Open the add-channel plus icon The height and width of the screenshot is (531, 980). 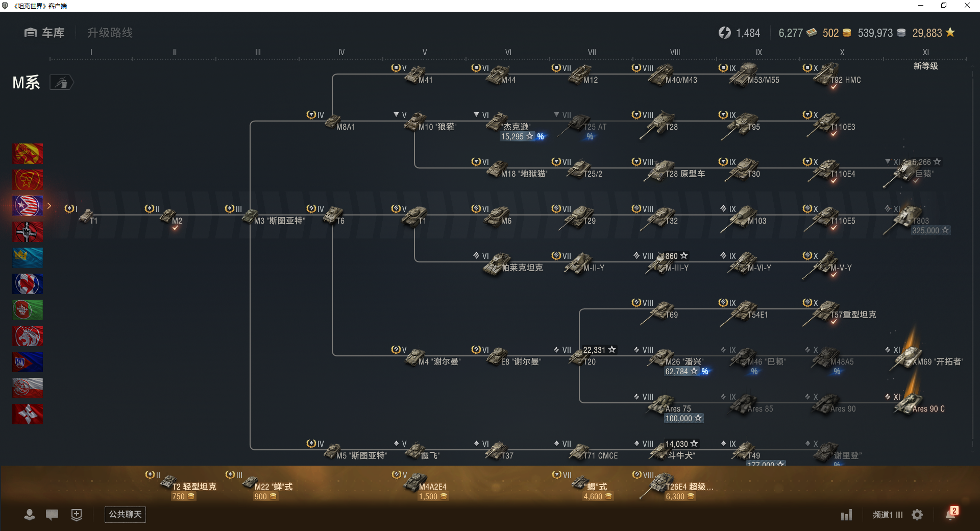77,515
